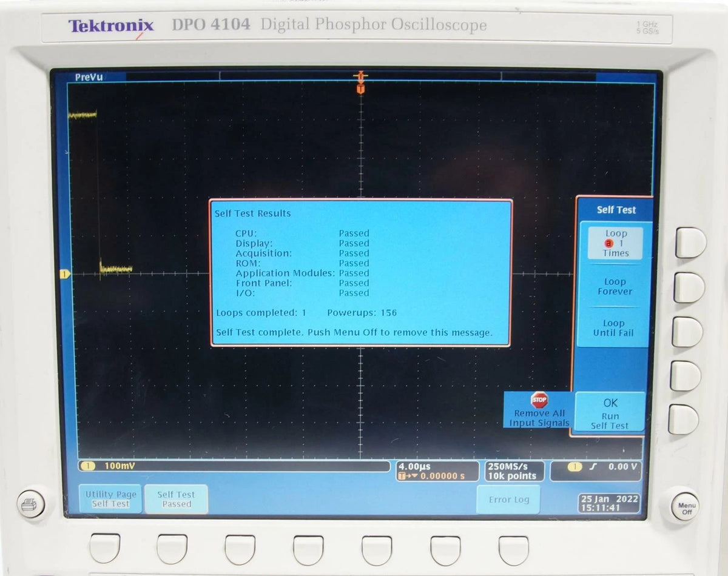The image size is (728, 576).
Task: Click the Self Test Results title
Action: (x=252, y=213)
